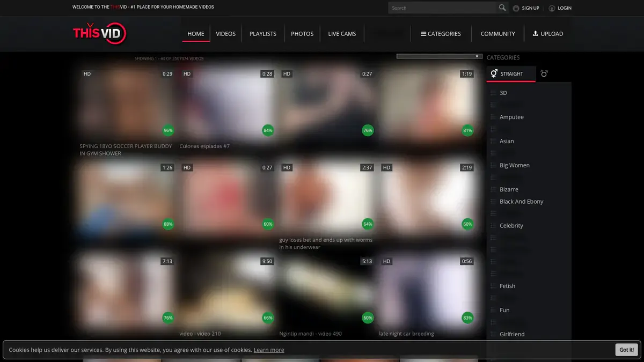Click the Upload arrow icon in navigation
Image resolution: width=644 pixels, height=362 pixels.
[x=535, y=33]
